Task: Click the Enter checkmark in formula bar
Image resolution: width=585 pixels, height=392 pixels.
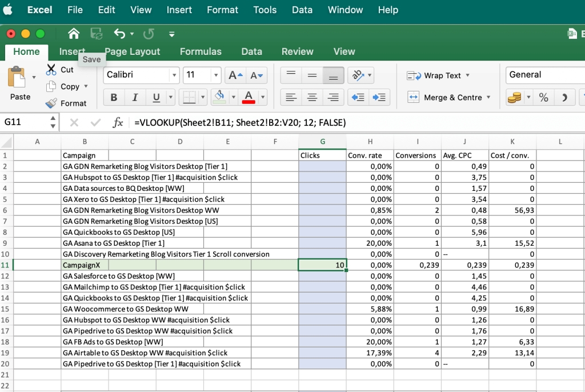Action: pyautogui.click(x=95, y=122)
